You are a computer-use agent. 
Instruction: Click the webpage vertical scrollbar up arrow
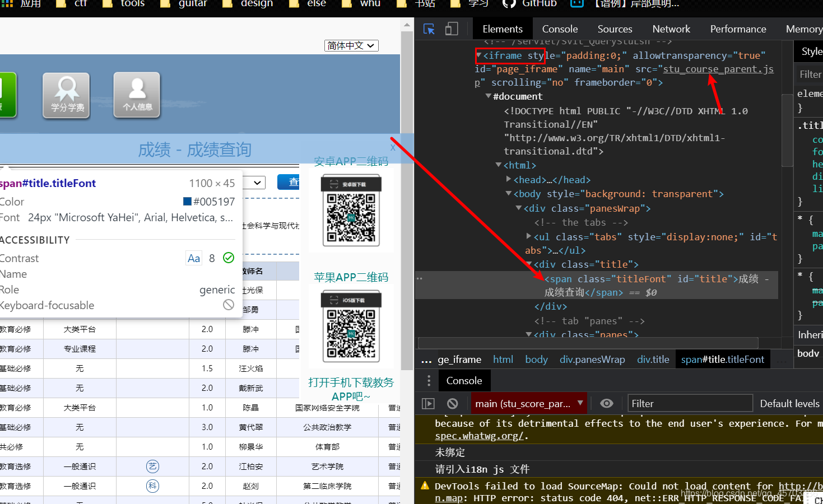(407, 25)
